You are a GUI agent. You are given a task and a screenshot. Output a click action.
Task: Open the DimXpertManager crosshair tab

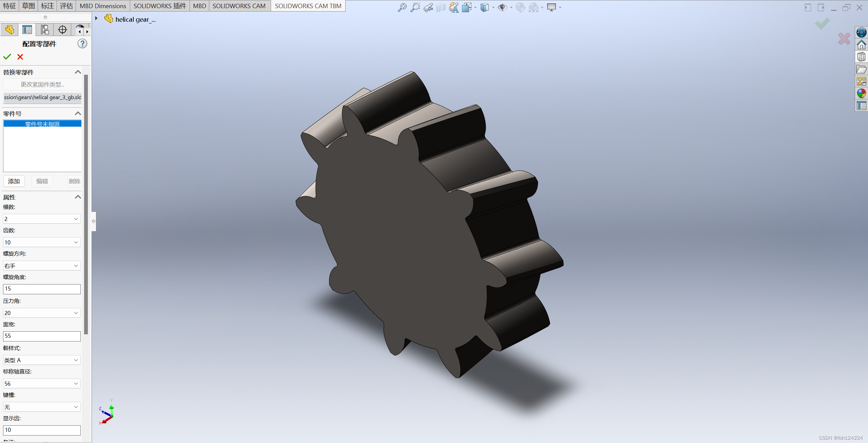click(62, 30)
